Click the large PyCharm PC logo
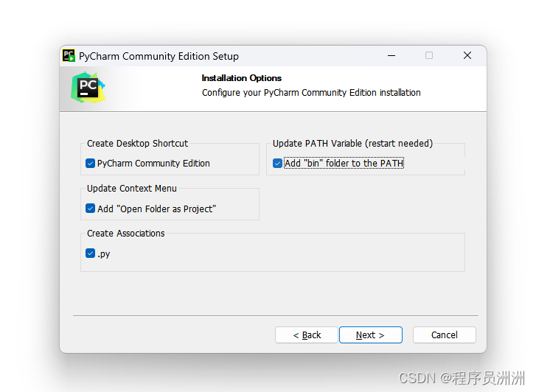 pyautogui.click(x=88, y=88)
